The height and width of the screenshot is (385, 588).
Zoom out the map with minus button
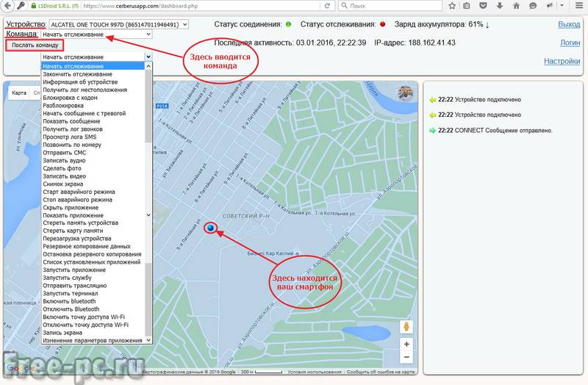[406, 357]
